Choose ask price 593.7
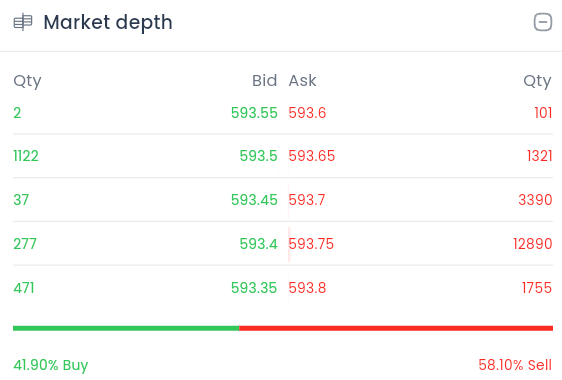 tap(307, 200)
